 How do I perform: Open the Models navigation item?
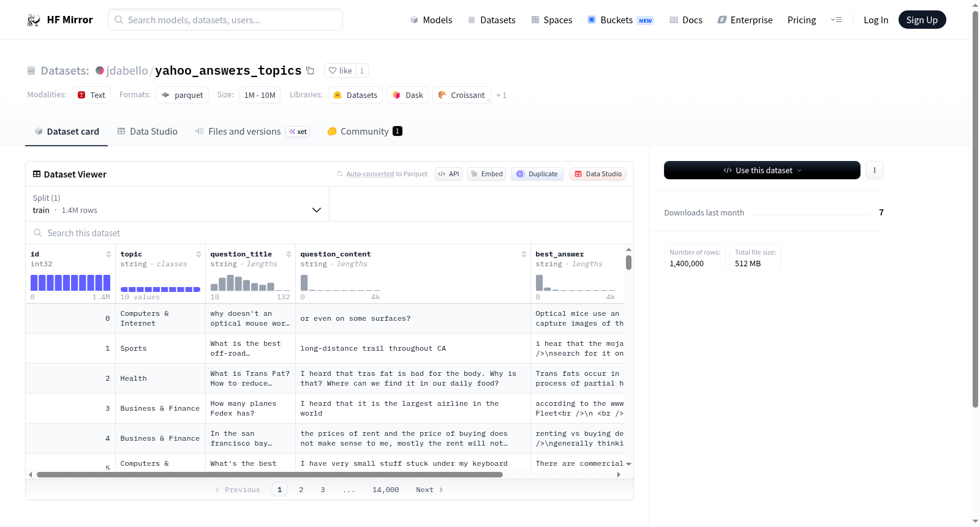(x=431, y=20)
